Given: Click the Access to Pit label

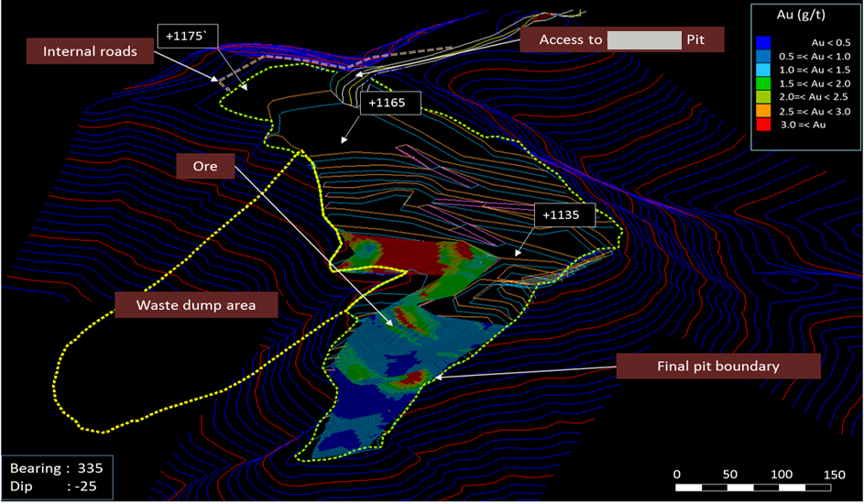Looking at the screenshot, I should (622, 39).
